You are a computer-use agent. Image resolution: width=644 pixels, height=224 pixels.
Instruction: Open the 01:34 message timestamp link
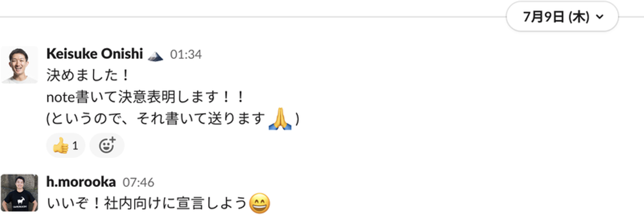coord(186,55)
